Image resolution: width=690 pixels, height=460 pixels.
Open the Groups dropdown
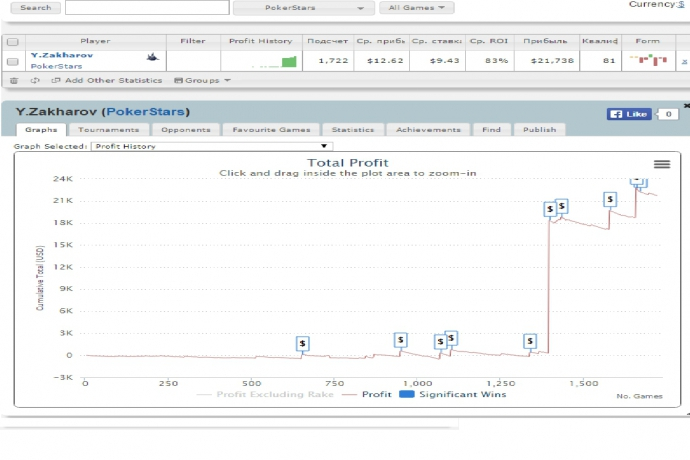[x=202, y=81]
